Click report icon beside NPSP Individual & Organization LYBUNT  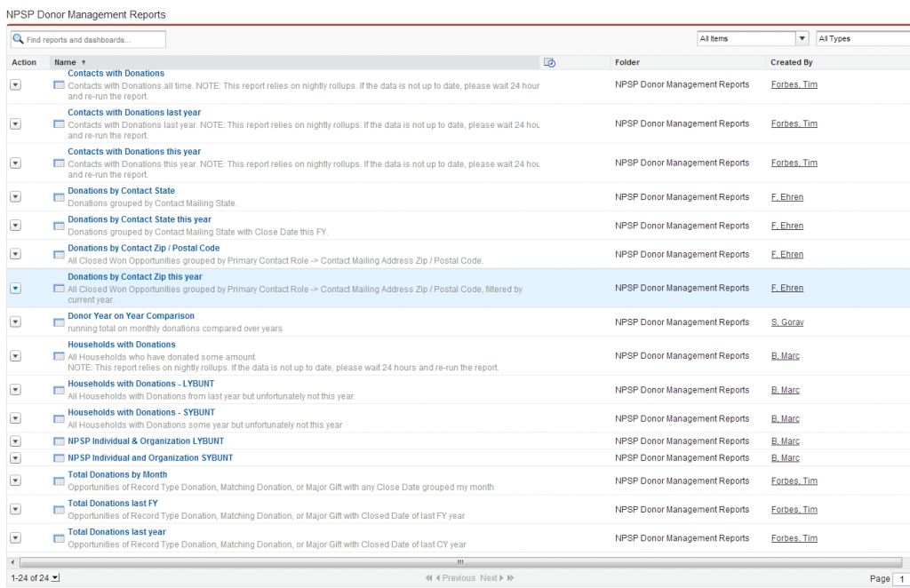coord(59,441)
